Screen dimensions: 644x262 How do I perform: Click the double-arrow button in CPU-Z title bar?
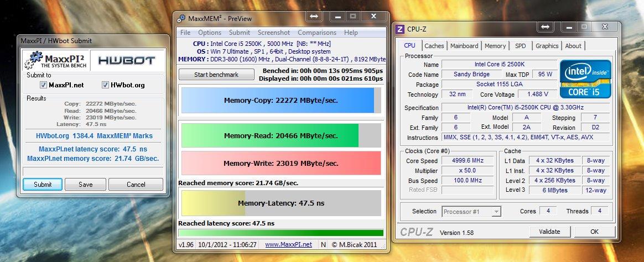(546, 27)
